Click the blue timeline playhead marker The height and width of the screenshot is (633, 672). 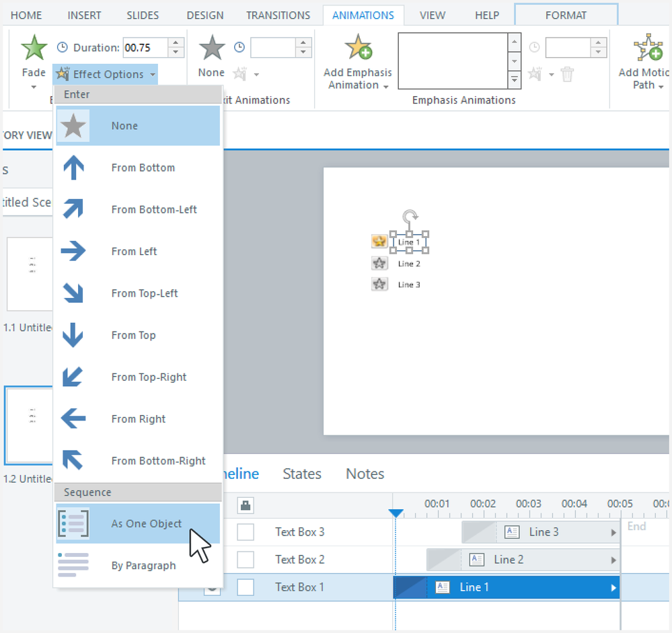coord(396,513)
